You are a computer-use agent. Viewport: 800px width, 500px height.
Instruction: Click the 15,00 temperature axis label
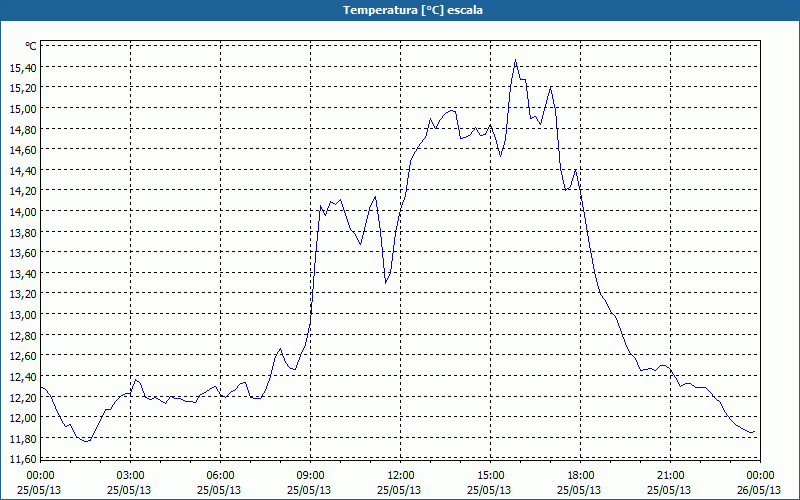pyautogui.click(x=22, y=108)
